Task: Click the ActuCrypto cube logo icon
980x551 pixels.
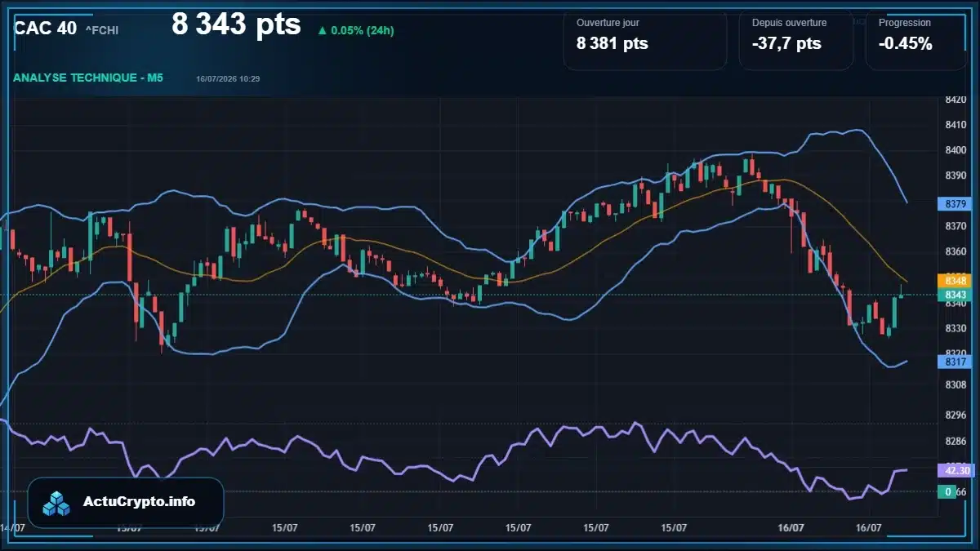Action: [56, 503]
